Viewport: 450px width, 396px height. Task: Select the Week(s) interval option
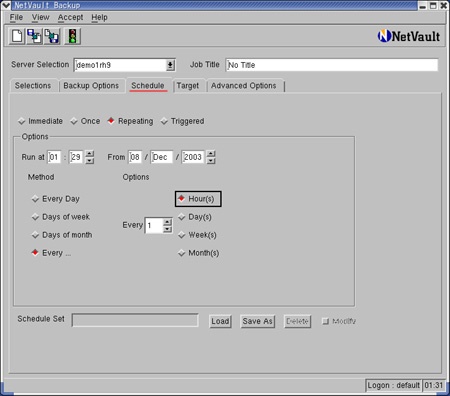[197, 235]
